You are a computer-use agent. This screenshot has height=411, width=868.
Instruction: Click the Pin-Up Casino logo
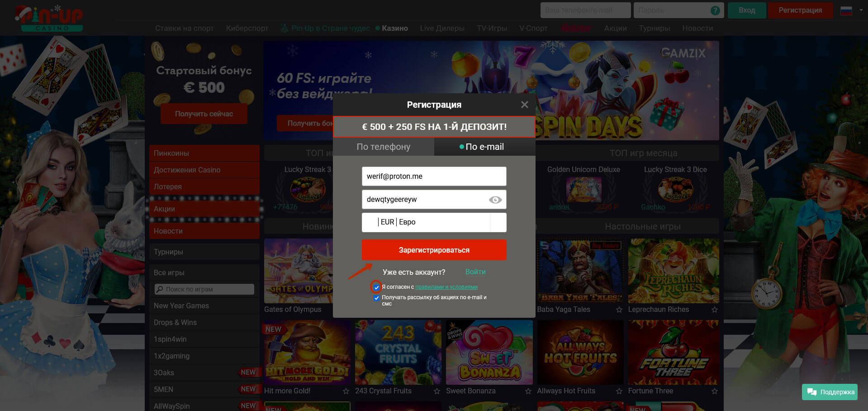49,18
